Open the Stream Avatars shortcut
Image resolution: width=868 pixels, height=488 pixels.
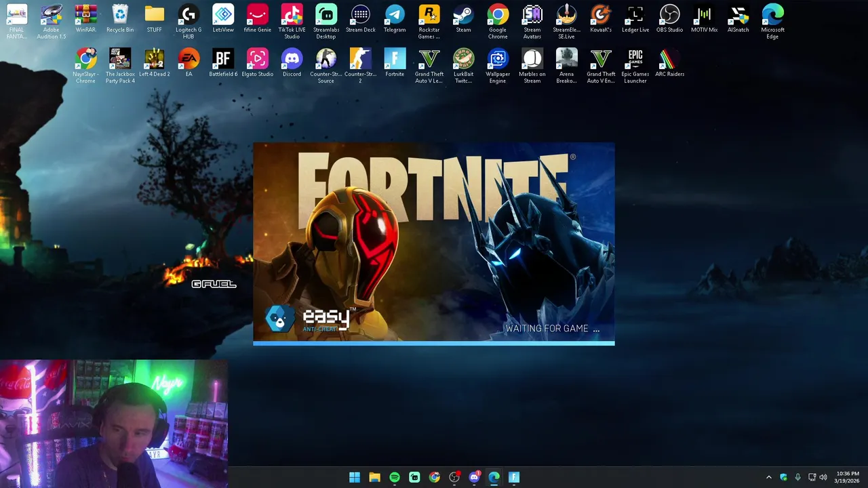(x=532, y=22)
